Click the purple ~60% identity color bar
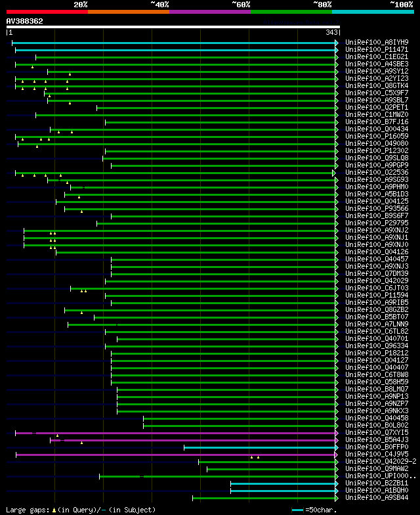420x515 pixels. [210, 12]
